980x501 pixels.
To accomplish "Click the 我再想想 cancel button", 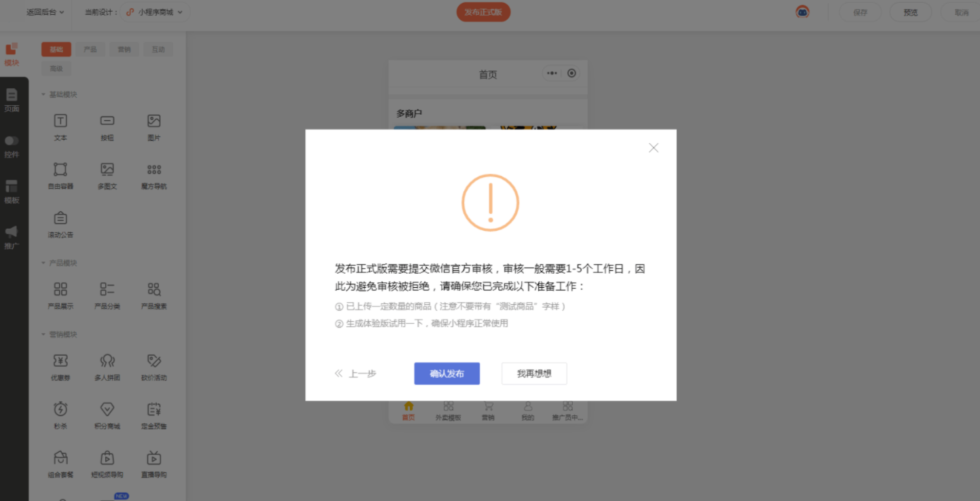I will click(534, 373).
